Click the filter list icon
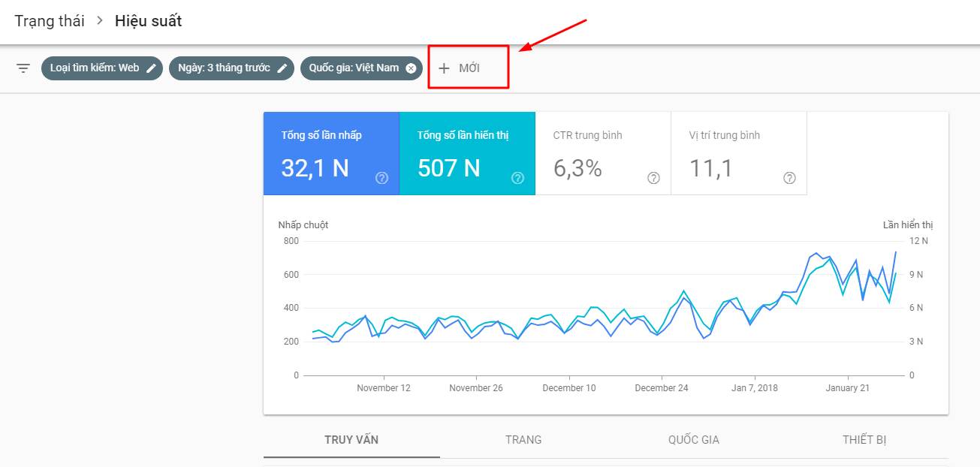 (x=23, y=68)
